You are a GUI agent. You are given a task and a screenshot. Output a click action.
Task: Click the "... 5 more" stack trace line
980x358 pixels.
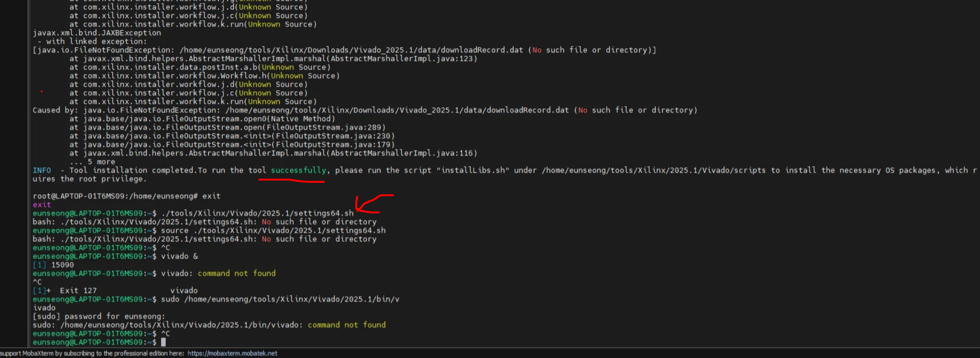point(92,162)
